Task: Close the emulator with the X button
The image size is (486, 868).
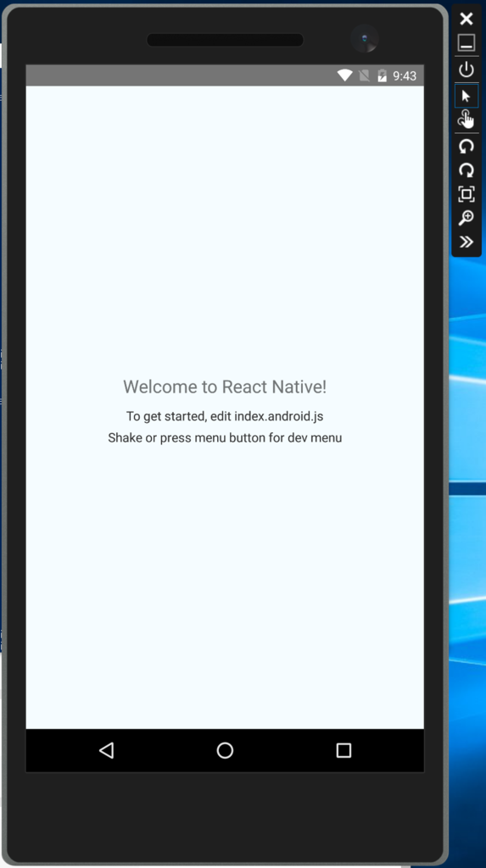Action: point(466,19)
